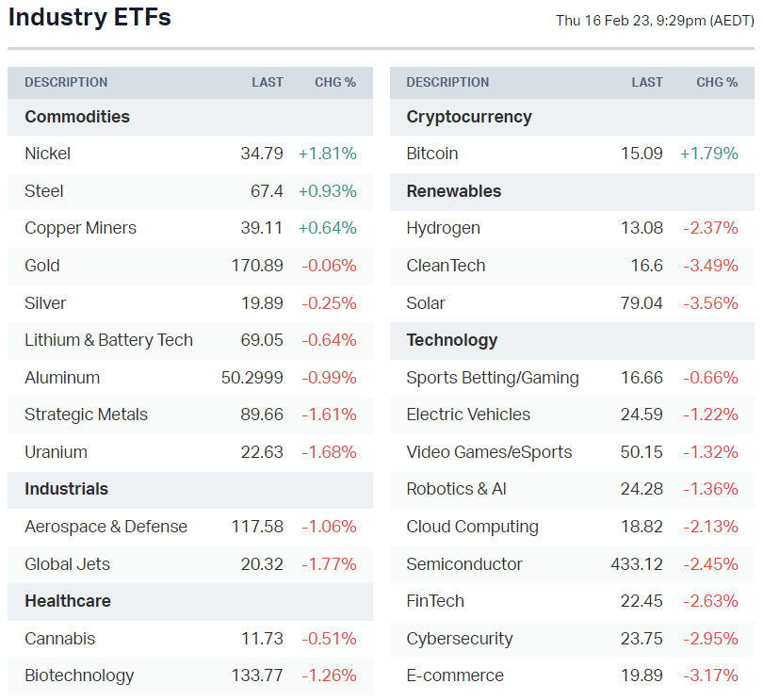Select the Uranium ETF row
Viewport: 763px width, 700px height.
[56, 452]
